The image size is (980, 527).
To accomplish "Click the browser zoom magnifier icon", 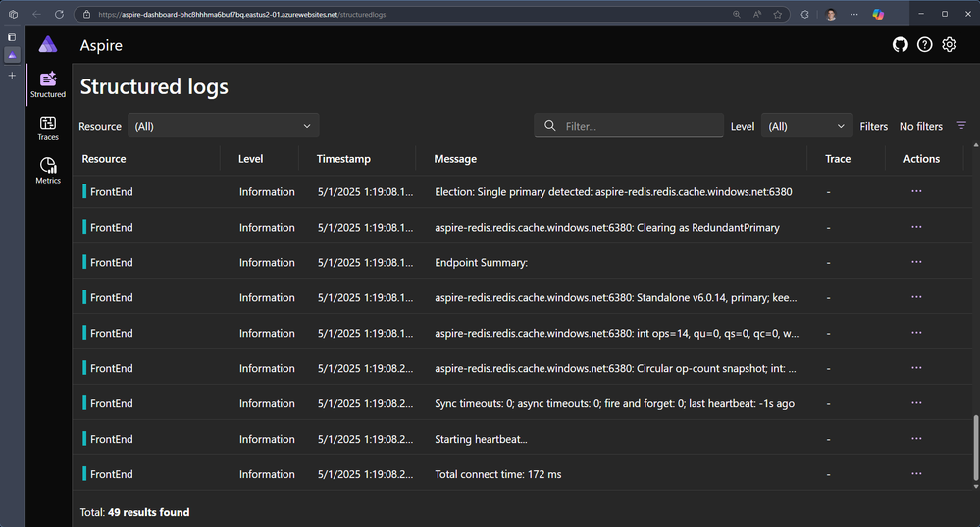I will click(x=737, y=14).
